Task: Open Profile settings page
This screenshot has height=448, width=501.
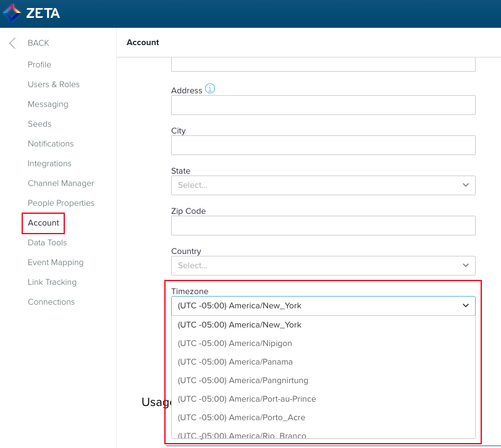Action: coord(40,65)
